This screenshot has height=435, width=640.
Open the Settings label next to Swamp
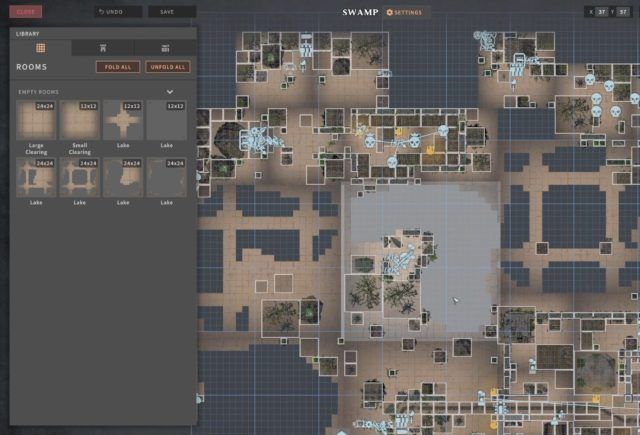point(408,13)
